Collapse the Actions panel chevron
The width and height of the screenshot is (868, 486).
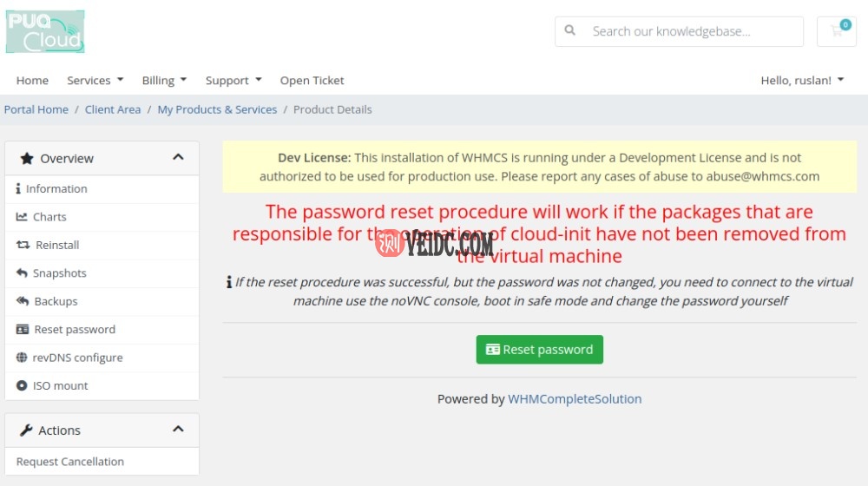click(x=178, y=430)
